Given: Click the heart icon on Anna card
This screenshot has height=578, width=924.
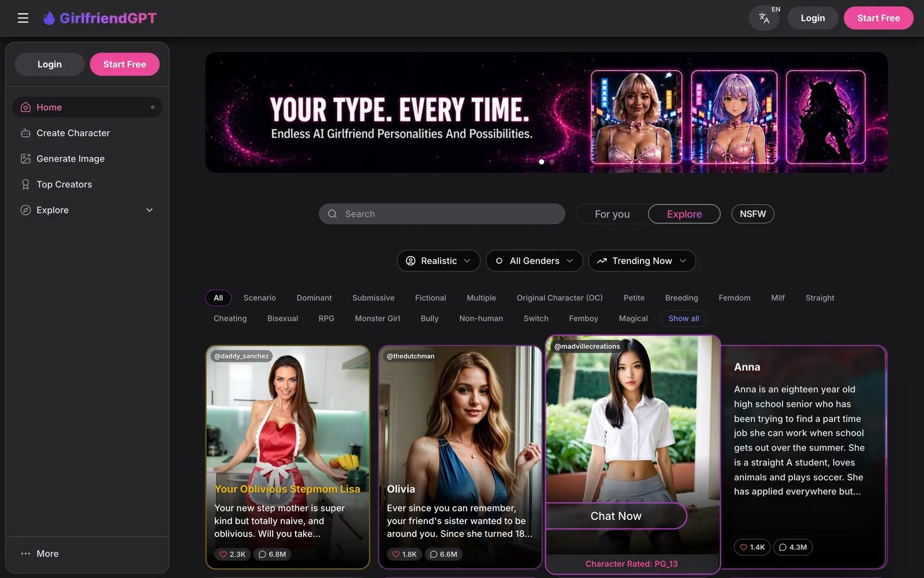Looking at the screenshot, I should pos(744,547).
